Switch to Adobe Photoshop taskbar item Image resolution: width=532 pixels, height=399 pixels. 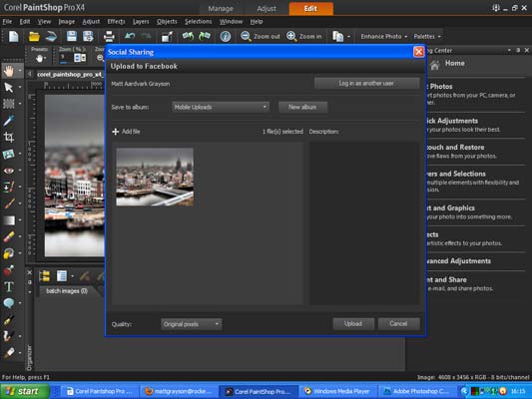coord(418,391)
